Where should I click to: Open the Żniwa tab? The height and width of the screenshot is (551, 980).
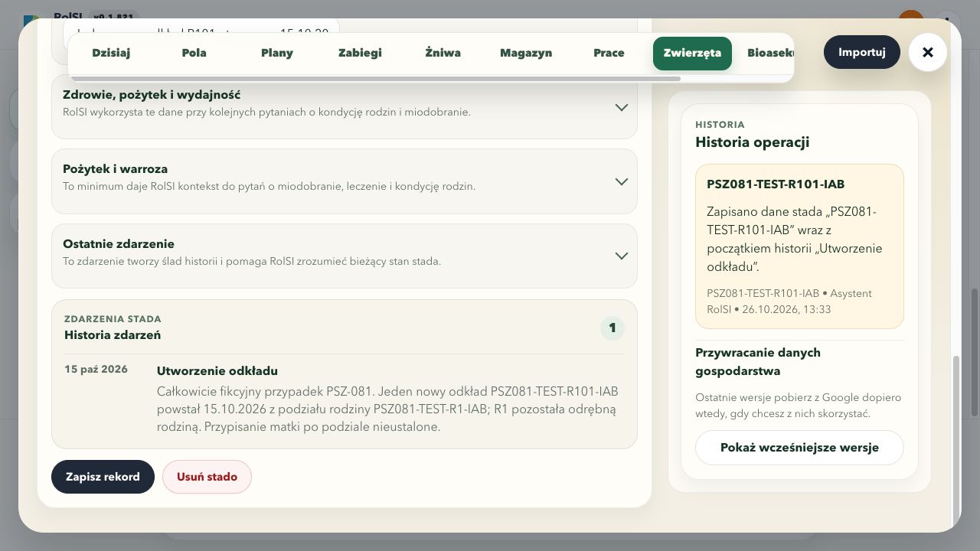443,53
